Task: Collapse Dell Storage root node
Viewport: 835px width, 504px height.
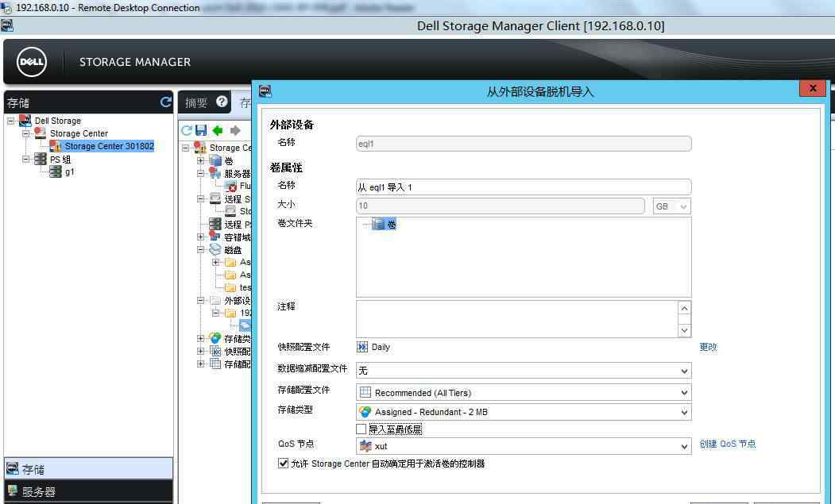Action: [x=10, y=121]
